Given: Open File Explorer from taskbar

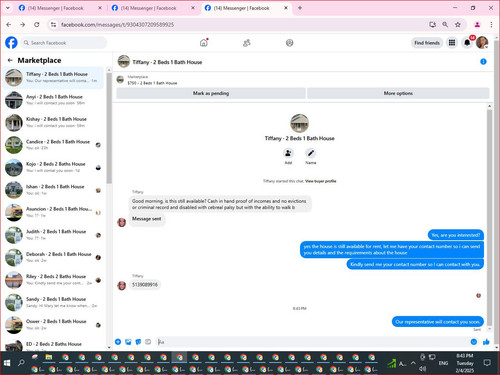Looking at the screenshot, I should [x=49, y=358].
